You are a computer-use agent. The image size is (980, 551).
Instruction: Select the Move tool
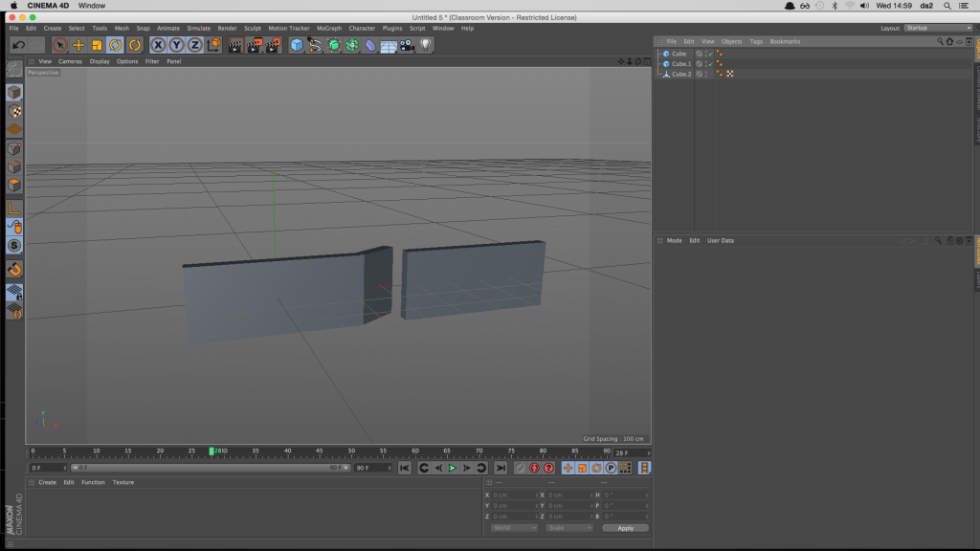coord(78,44)
